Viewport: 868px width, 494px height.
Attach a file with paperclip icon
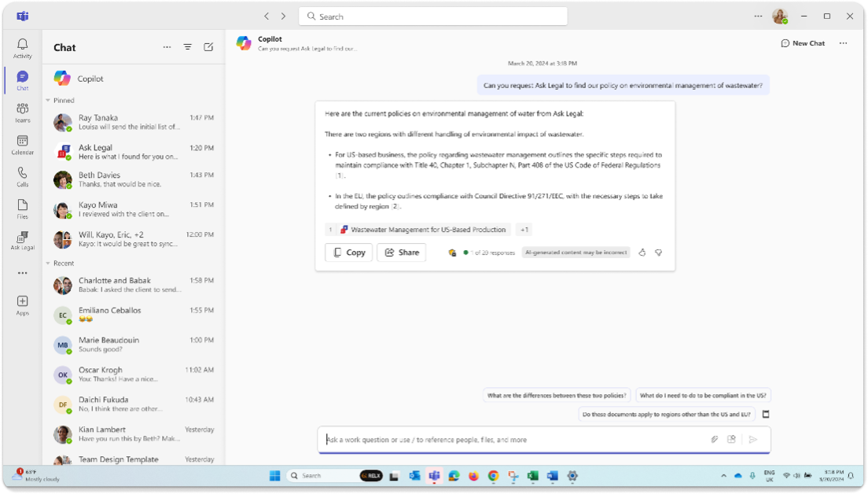tap(715, 440)
